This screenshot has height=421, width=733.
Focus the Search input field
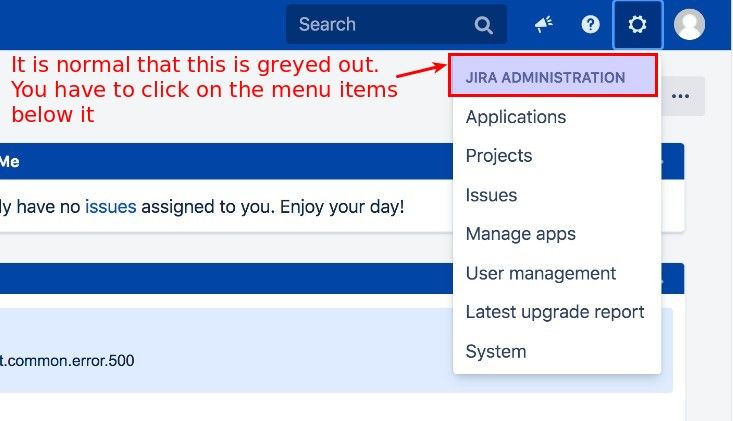396,24
